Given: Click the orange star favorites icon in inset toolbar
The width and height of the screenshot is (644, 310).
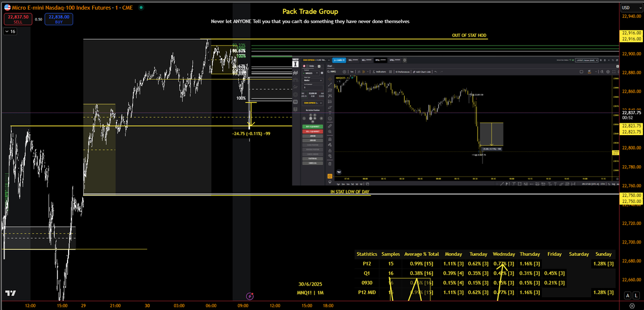Looking at the screenshot, I should coord(330,176).
